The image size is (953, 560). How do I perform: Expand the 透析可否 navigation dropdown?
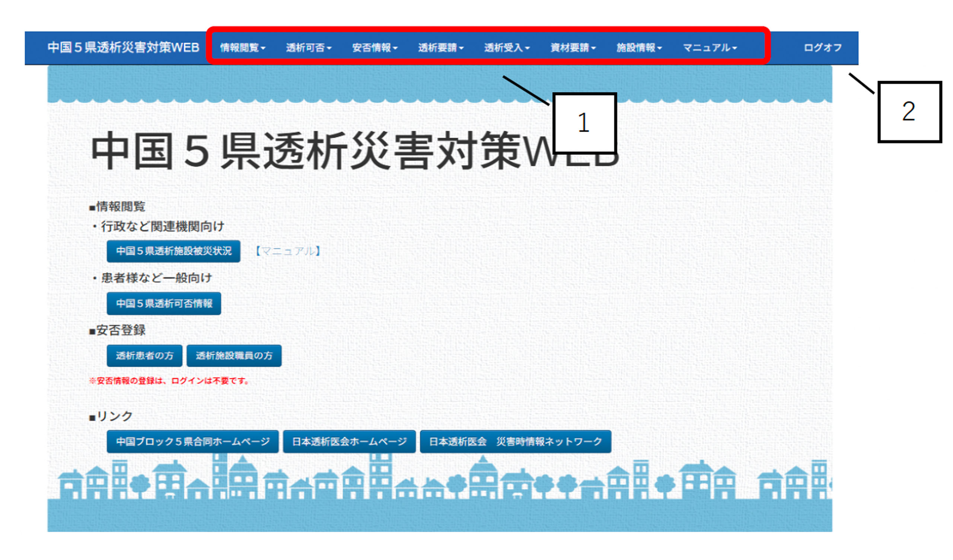pyautogui.click(x=309, y=48)
